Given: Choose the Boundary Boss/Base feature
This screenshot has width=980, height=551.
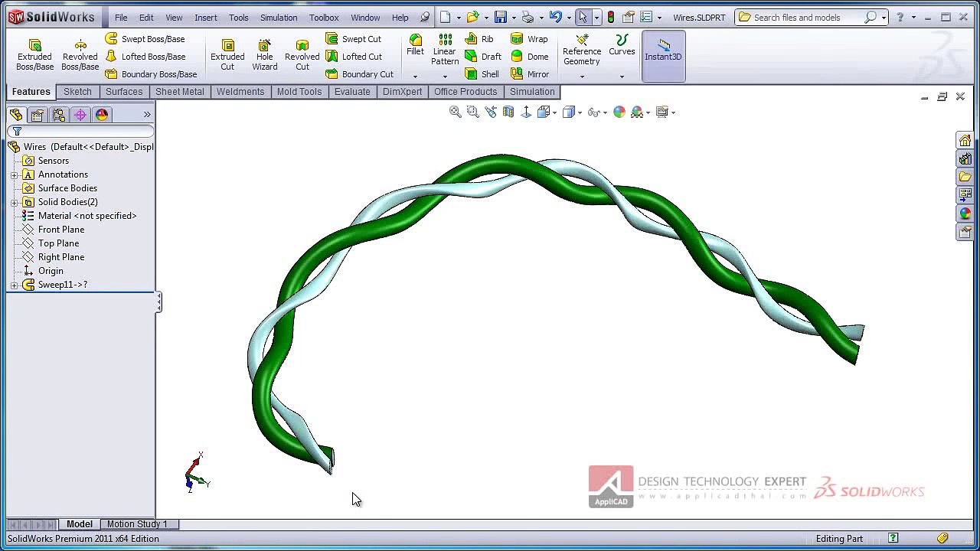Looking at the screenshot, I should (151, 74).
